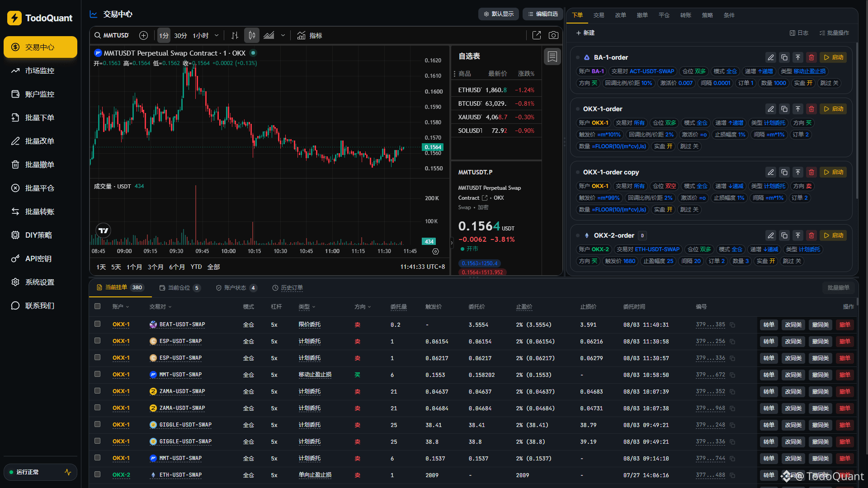Viewport: 868px width, 488px height.
Task: Edit the BA-1-order with pencil icon
Action: (x=771, y=57)
